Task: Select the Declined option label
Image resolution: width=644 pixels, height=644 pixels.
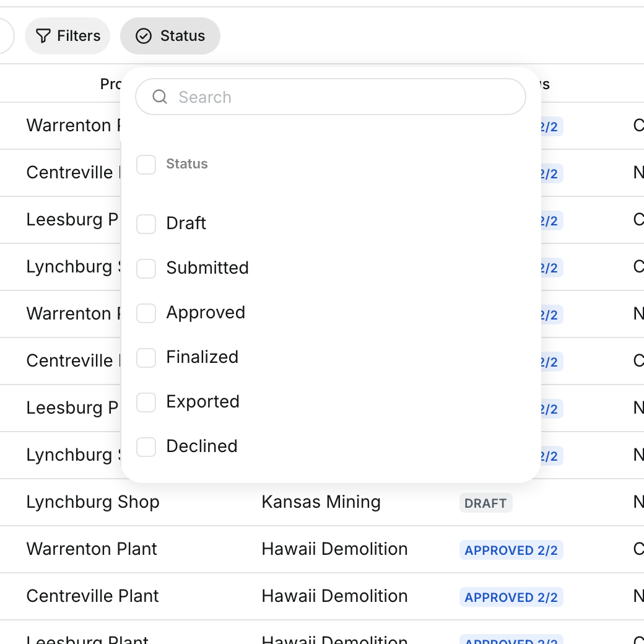Action: click(x=202, y=446)
